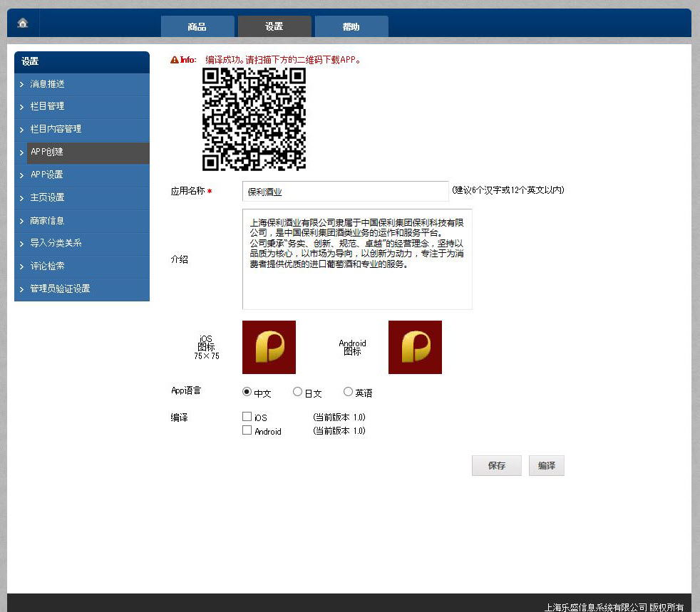The width and height of the screenshot is (700, 612).
Task: Open APP设置 in the sidebar
Action: (x=82, y=175)
